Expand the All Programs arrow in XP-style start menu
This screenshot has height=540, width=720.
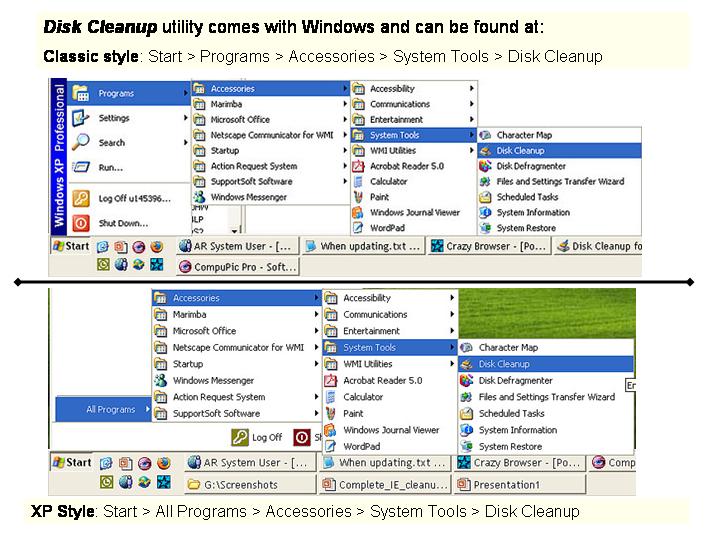[x=147, y=408]
